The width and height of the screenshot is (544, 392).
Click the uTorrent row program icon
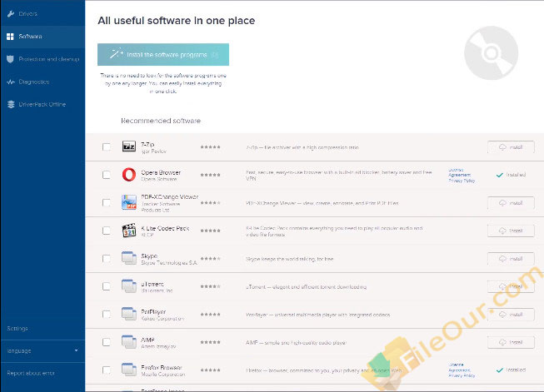click(129, 286)
